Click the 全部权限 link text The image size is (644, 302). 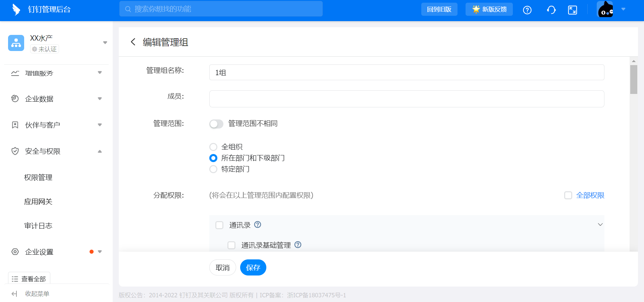[x=590, y=195]
